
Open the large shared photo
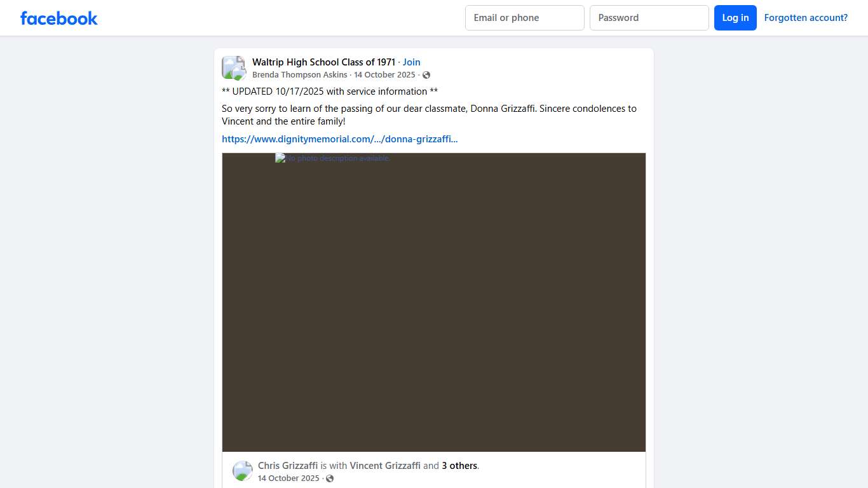(x=433, y=302)
